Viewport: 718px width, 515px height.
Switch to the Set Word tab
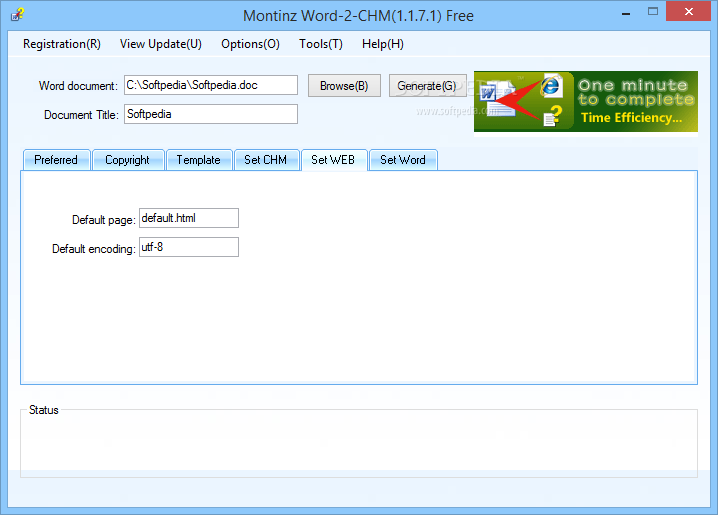point(403,160)
